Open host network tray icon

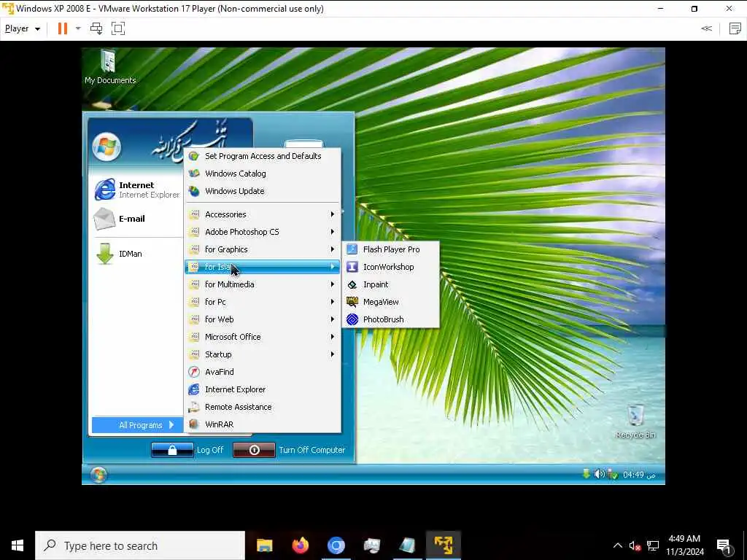click(x=653, y=545)
